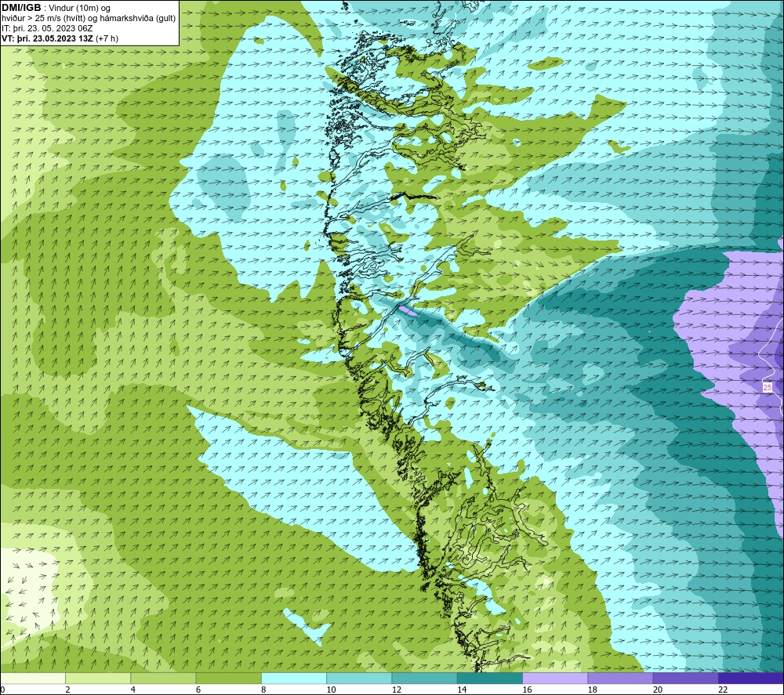Click the legend value '10'
The width and height of the screenshot is (784, 695).
331,690
